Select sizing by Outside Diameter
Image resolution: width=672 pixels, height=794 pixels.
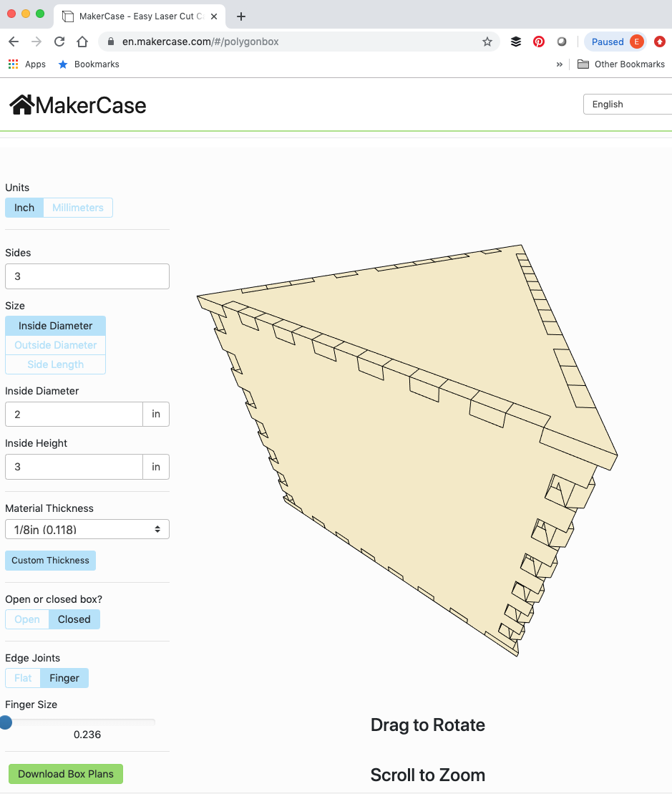click(55, 344)
